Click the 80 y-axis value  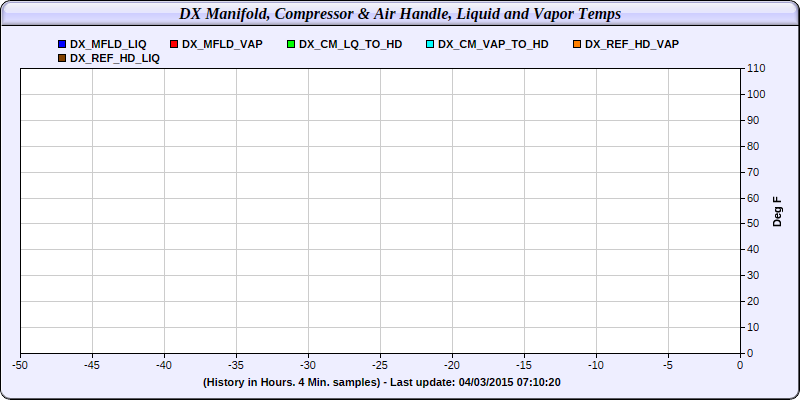point(754,146)
